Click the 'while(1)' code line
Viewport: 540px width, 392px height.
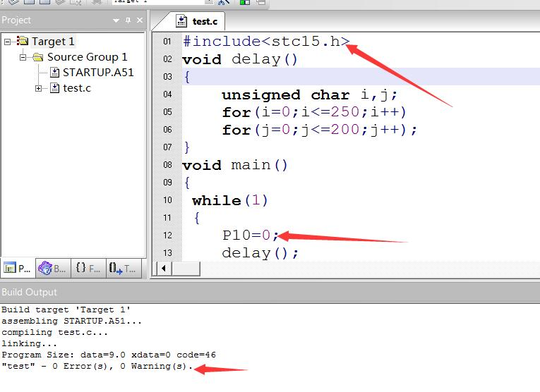click(x=229, y=200)
